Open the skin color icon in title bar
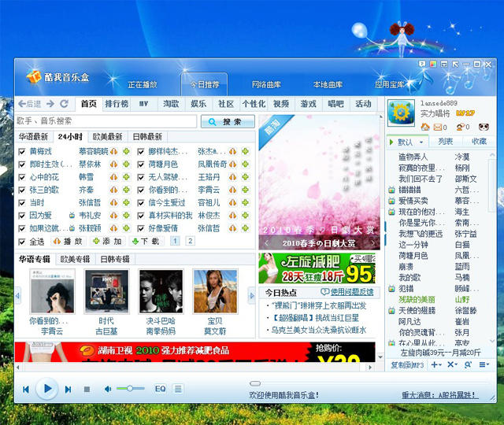Screen dimensions: 504x425 [433, 64]
